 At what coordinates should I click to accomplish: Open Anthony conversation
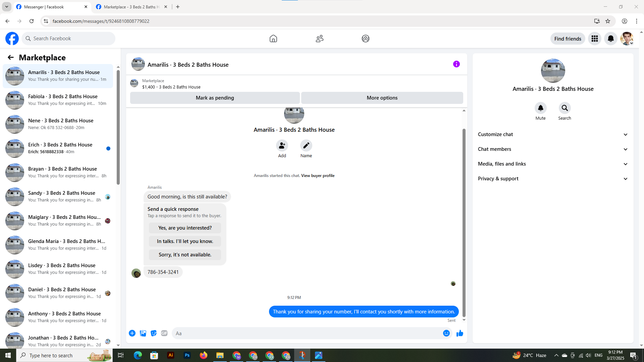point(58,317)
